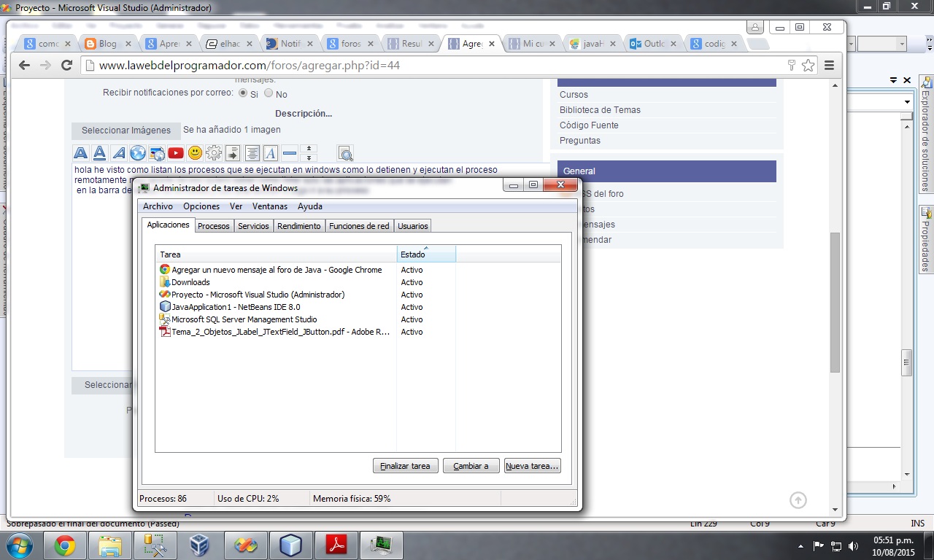
Task: Open Chrome from the Windows taskbar
Action: (64, 545)
